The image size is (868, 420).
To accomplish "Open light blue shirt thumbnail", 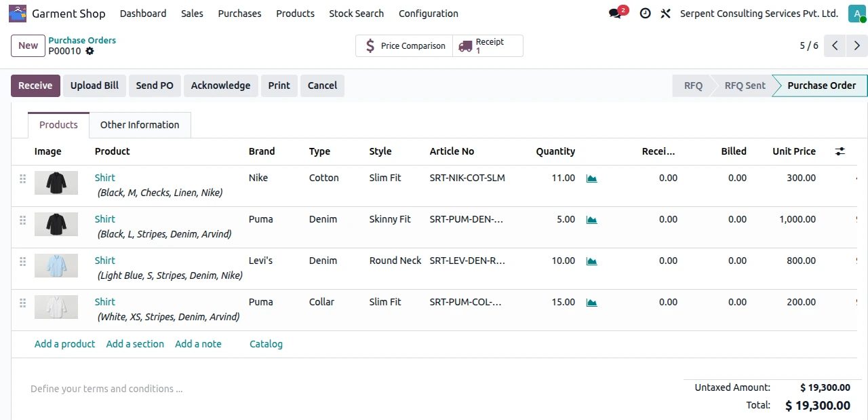I will coord(56,265).
